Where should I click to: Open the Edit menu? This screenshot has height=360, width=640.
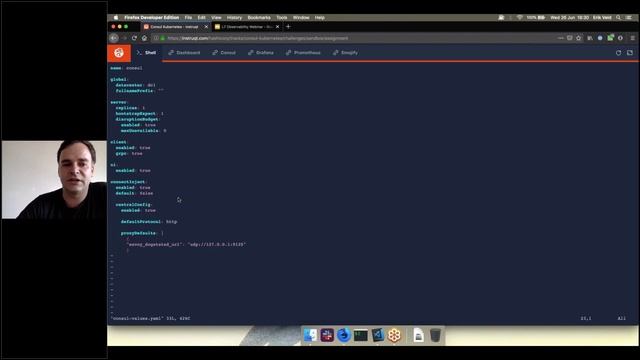[202, 18]
